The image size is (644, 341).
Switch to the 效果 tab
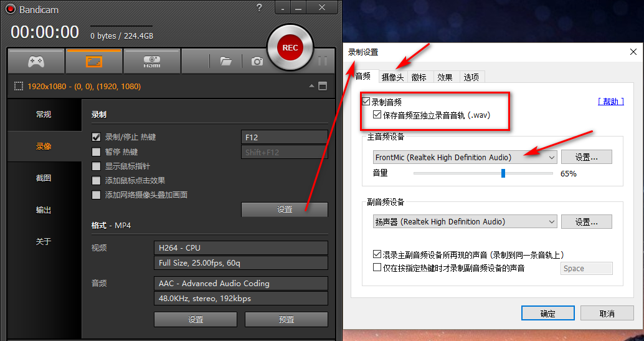(445, 77)
